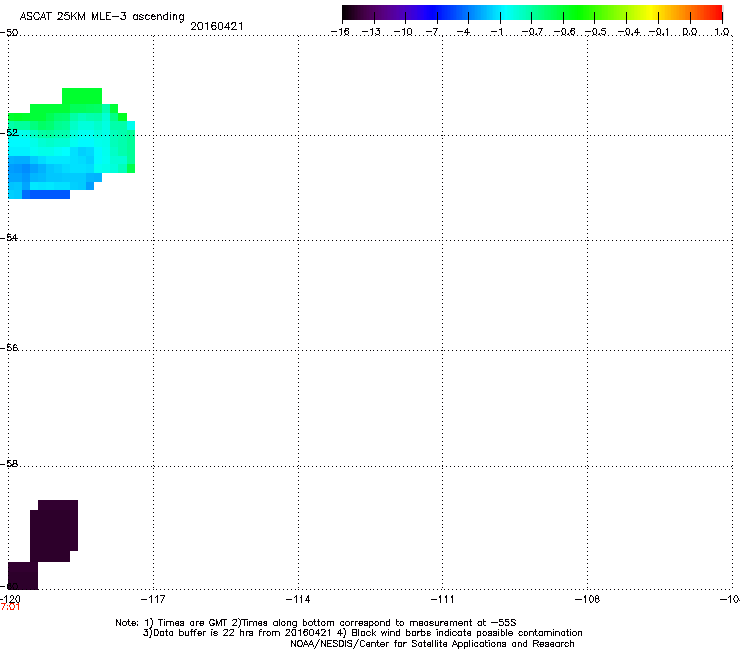Click the -0.7 colorbar label
Screen dimensions: 740x650
coord(532,32)
